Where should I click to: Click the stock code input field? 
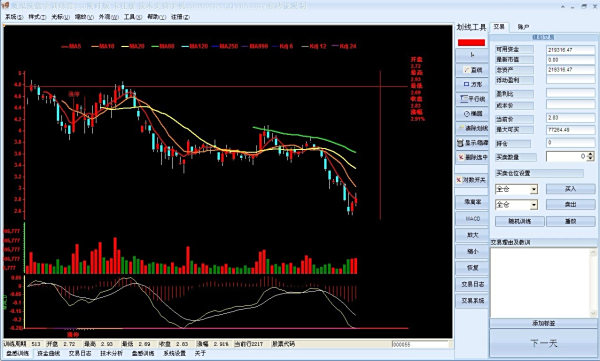tap(420, 344)
